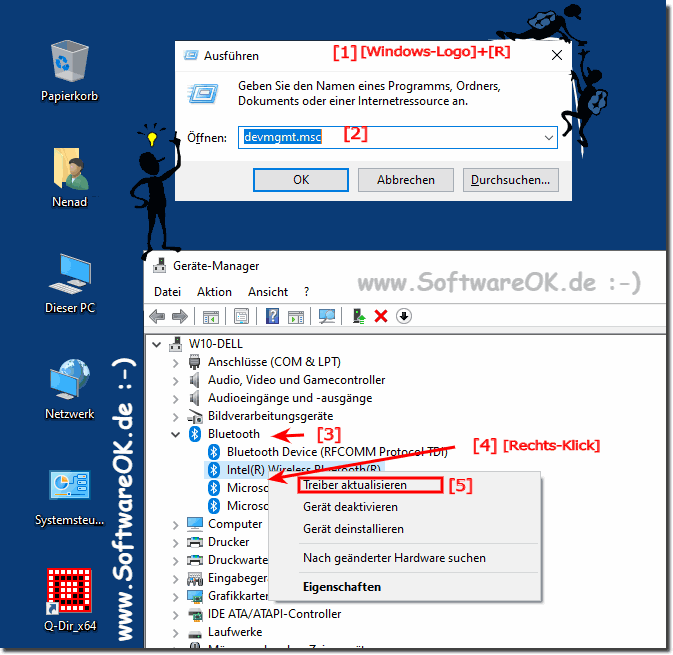673x655 pixels.
Task: Click the Bluetooth category icon
Action: pyautogui.click(x=195, y=434)
